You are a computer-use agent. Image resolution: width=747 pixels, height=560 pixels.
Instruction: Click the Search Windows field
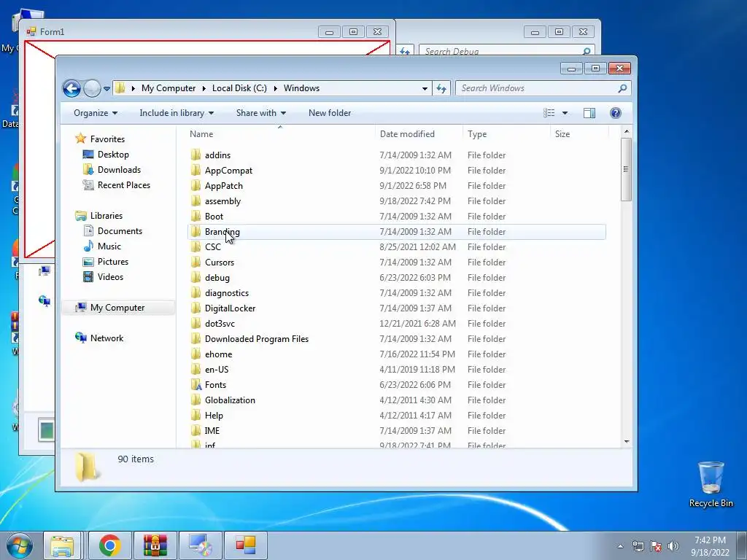(543, 88)
